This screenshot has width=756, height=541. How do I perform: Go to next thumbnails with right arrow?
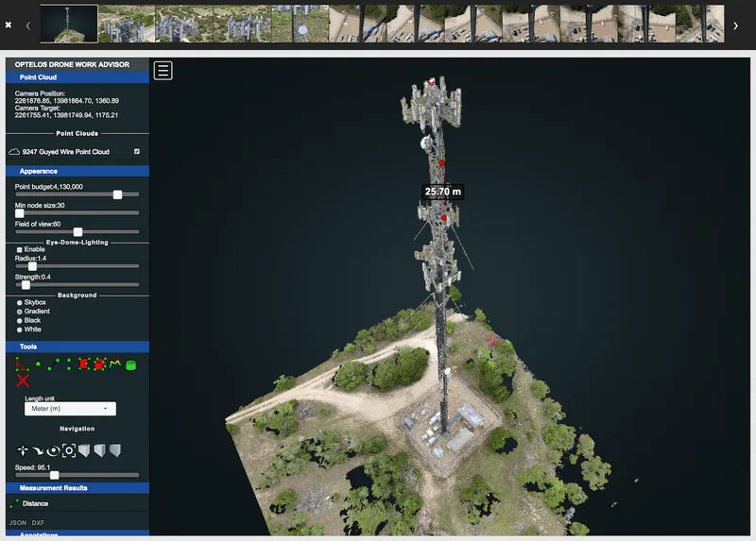tap(736, 25)
